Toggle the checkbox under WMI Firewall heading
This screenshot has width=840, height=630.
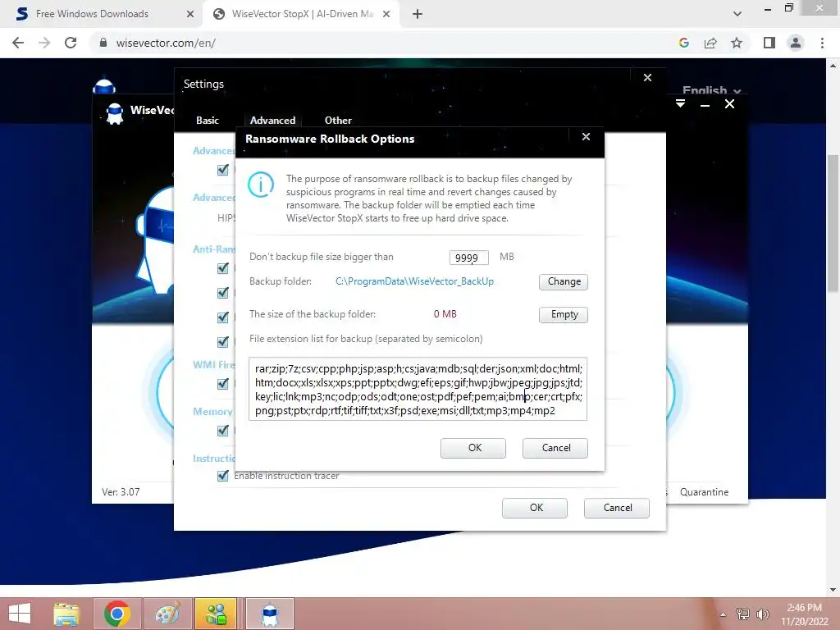pos(223,384)
